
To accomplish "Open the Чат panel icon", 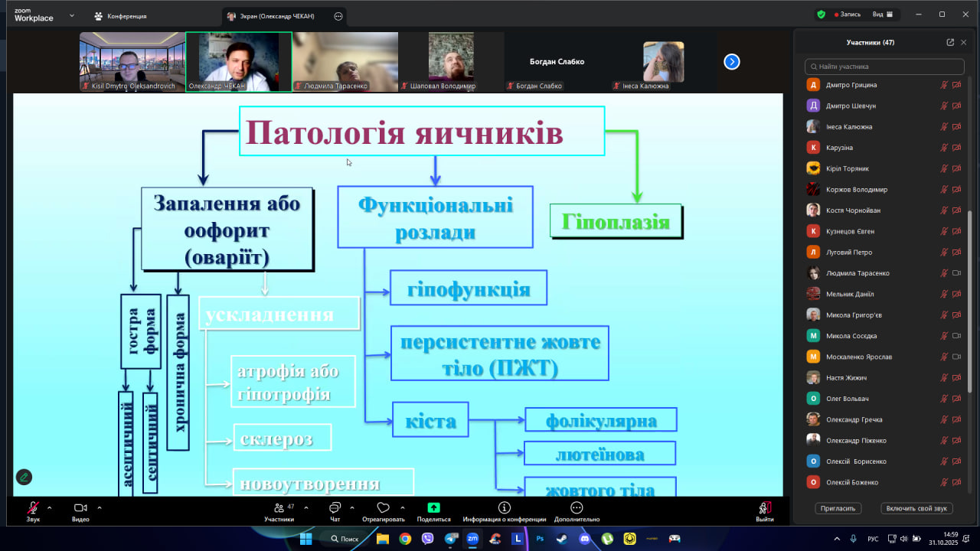I will [x=335, y=508].
